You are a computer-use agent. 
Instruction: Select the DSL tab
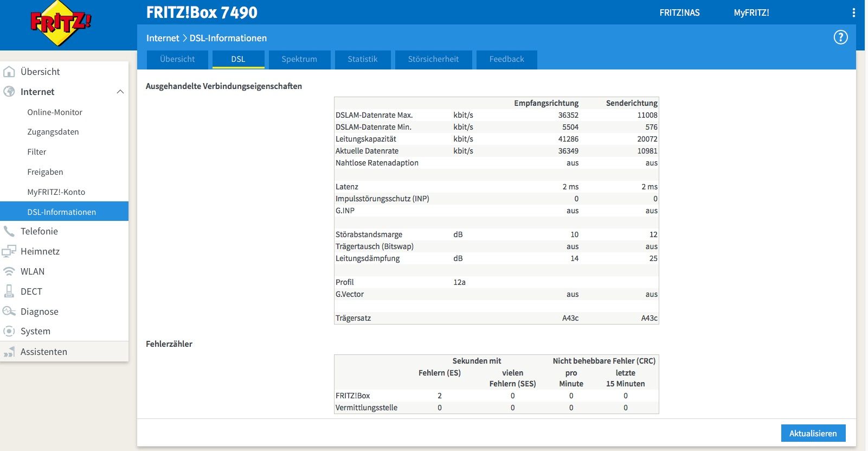tap(238, 59)
